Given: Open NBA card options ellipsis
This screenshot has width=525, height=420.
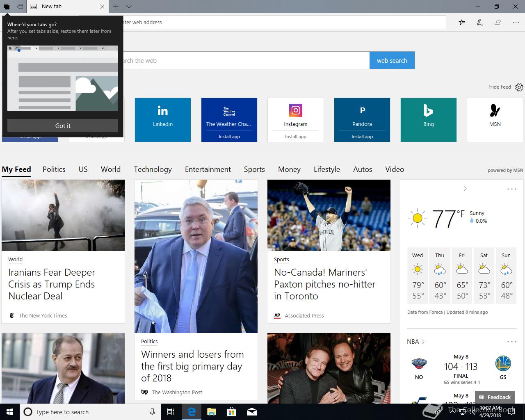Looking at the screenshot, I should tap(512, 342).
